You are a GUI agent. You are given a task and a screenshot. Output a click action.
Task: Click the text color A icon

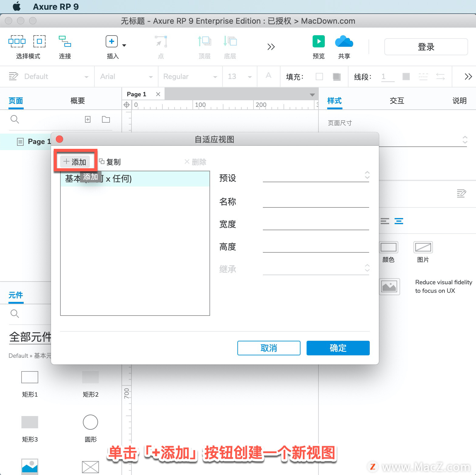tap(269, 75)
